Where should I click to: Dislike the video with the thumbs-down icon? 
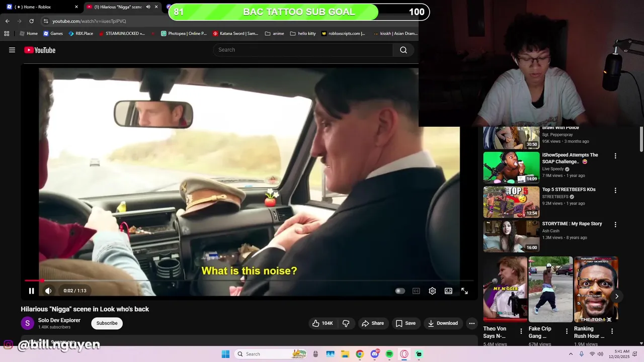[346, 323]
